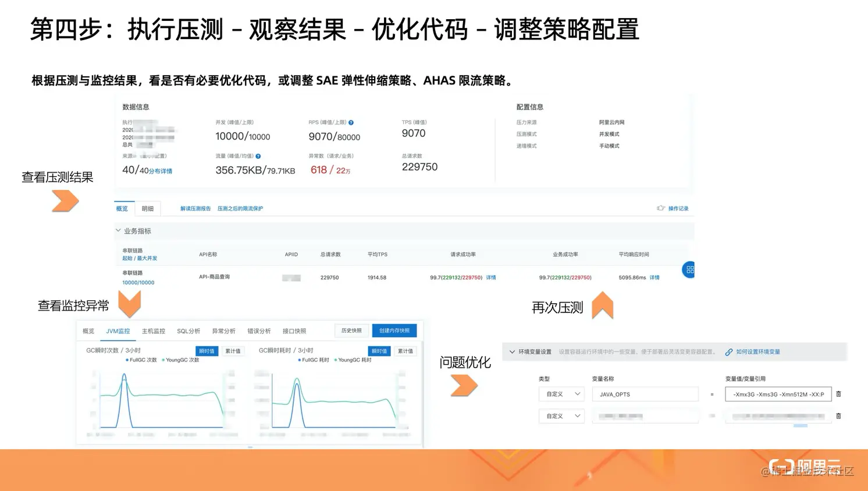Remove the second environment variable row

point(838,415)
